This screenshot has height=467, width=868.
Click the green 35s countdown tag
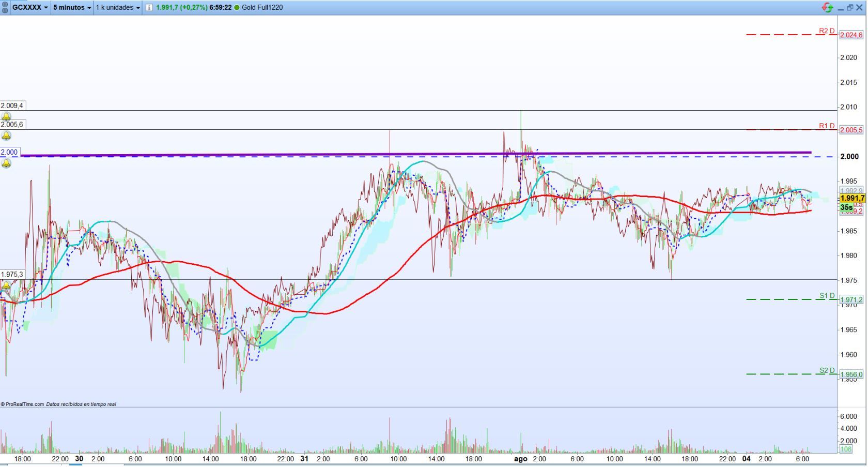846,207
